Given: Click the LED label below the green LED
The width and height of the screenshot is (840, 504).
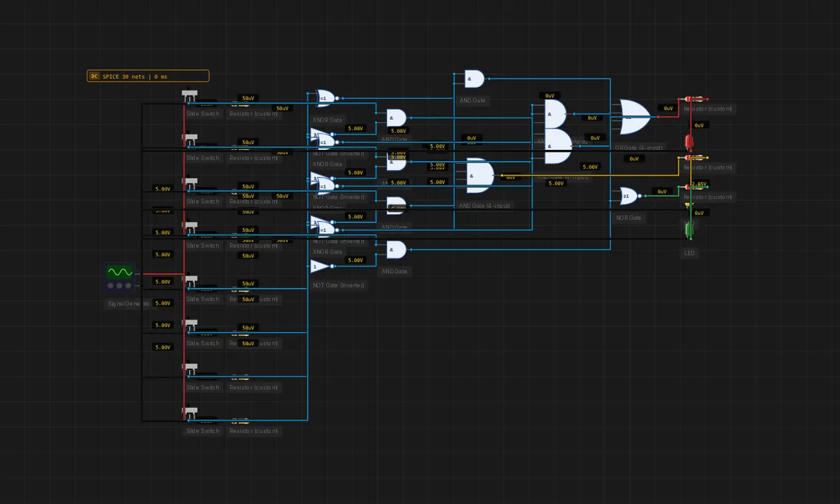Looking at the screenshot, I should click(x=689, y=253).
